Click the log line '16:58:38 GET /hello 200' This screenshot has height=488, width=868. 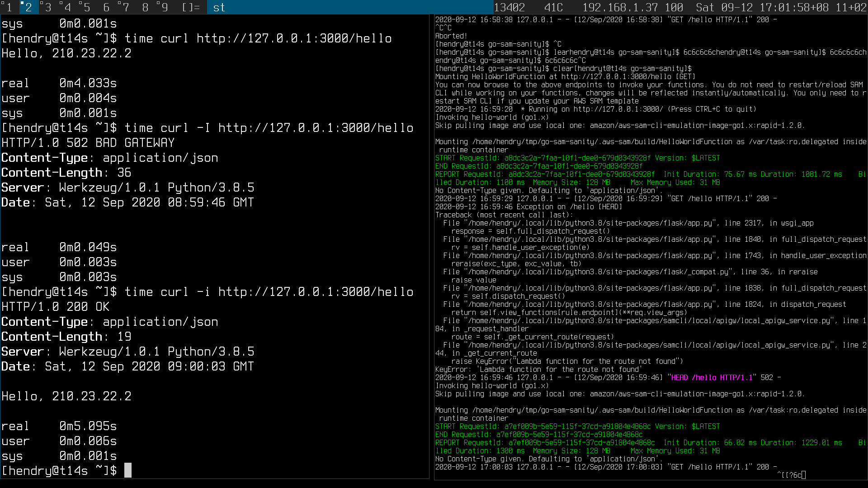click(606, 20)
